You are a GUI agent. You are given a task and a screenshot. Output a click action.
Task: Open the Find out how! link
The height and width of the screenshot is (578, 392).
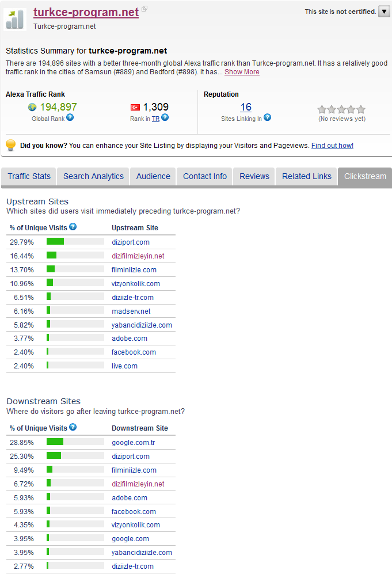(x=332, y=146)
